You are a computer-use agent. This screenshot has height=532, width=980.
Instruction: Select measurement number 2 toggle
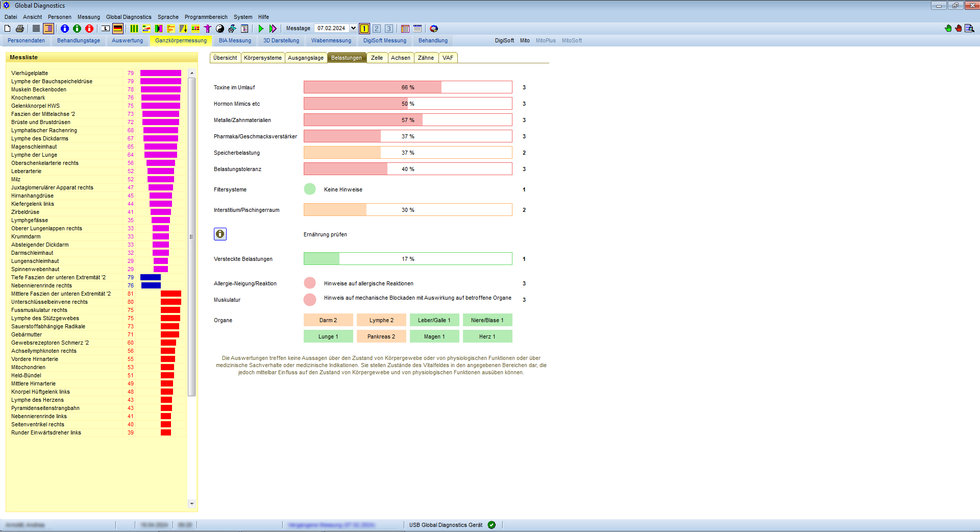click(x=377, y=29)
